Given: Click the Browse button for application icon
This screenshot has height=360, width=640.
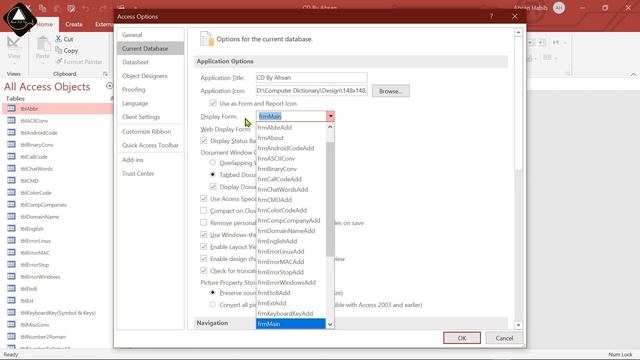Looking at the screenshot, I should 391,91.
